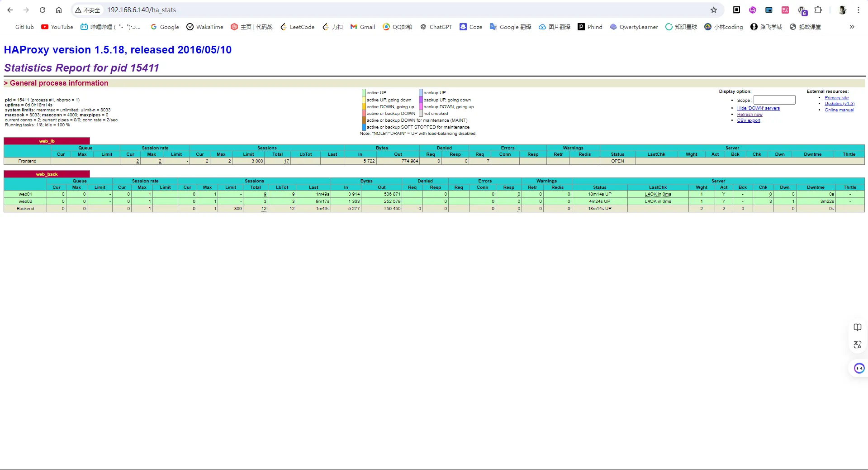
Task: Open the LeetCode bookmark
Action: tap(297, 27)
